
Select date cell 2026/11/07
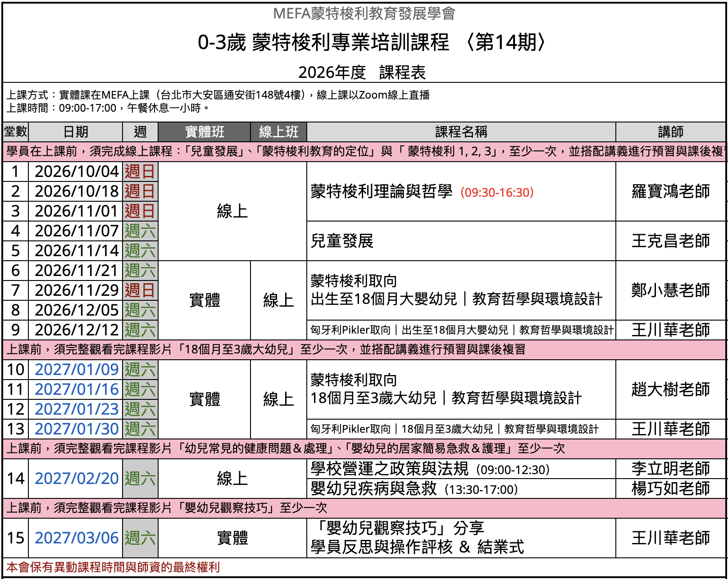pos(77,231)
